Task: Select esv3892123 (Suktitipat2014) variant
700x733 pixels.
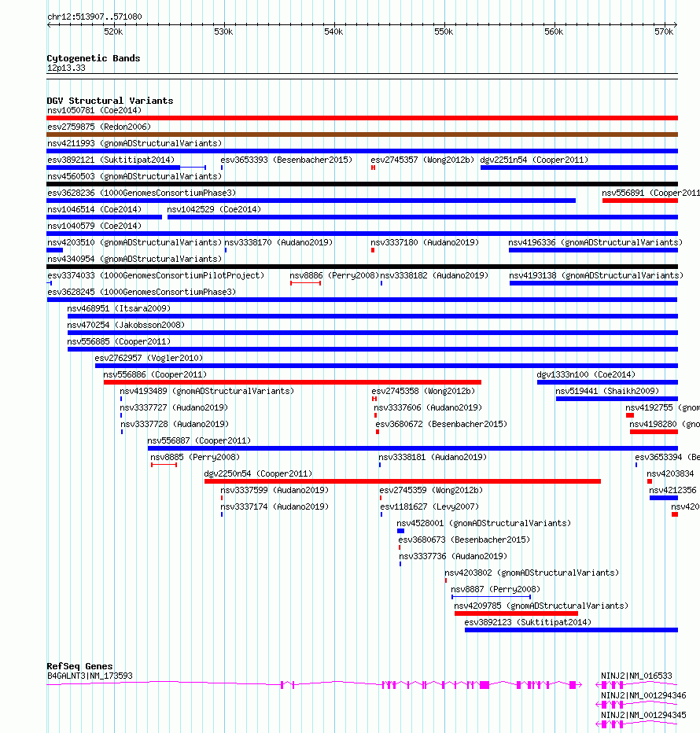Action: (528, 622)
